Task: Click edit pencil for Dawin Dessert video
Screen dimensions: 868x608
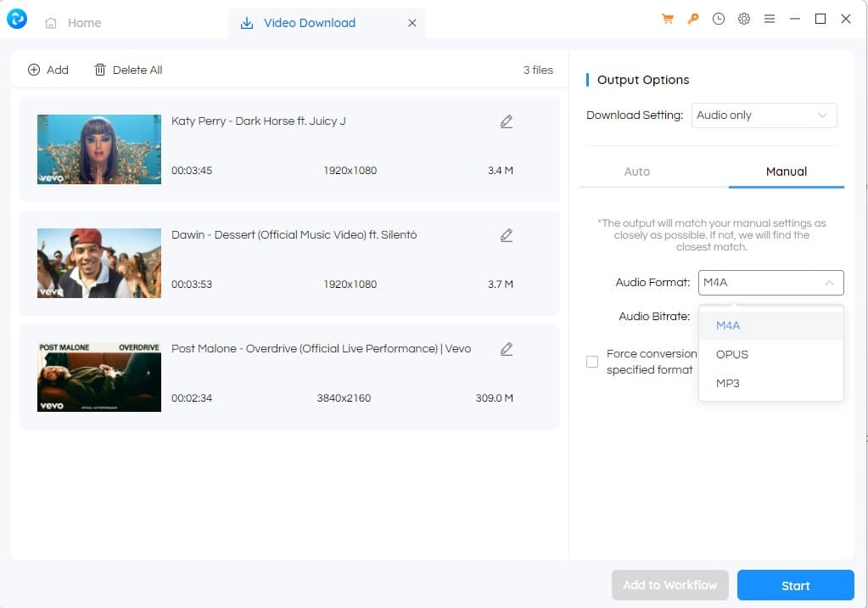Action: pos(507,235)
